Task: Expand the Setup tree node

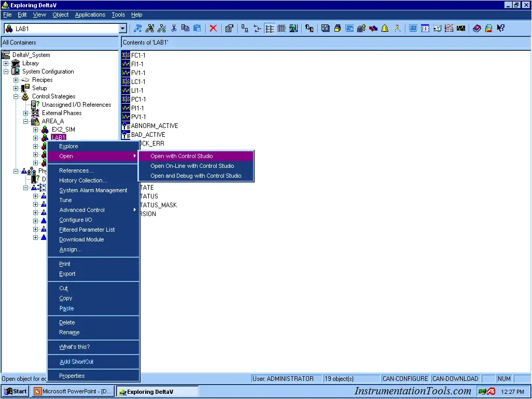Action: (16, 88)
